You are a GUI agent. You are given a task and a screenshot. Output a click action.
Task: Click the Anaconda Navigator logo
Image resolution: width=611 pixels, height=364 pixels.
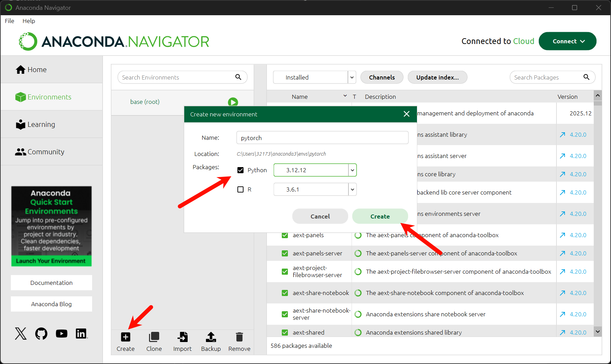point(114,42)
